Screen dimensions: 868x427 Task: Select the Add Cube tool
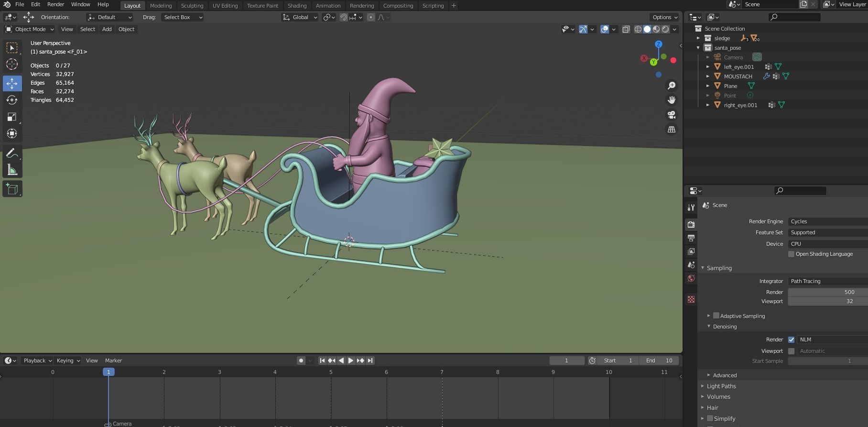click(12, 189)
